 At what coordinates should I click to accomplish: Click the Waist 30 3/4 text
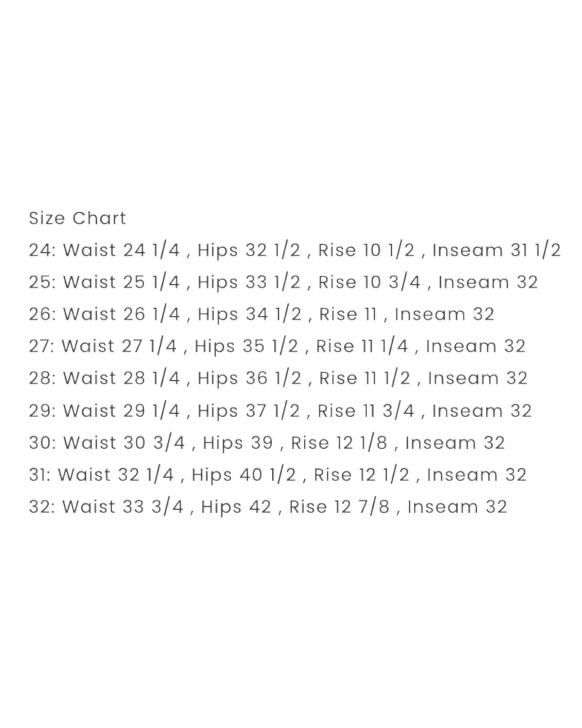[124, 443]
